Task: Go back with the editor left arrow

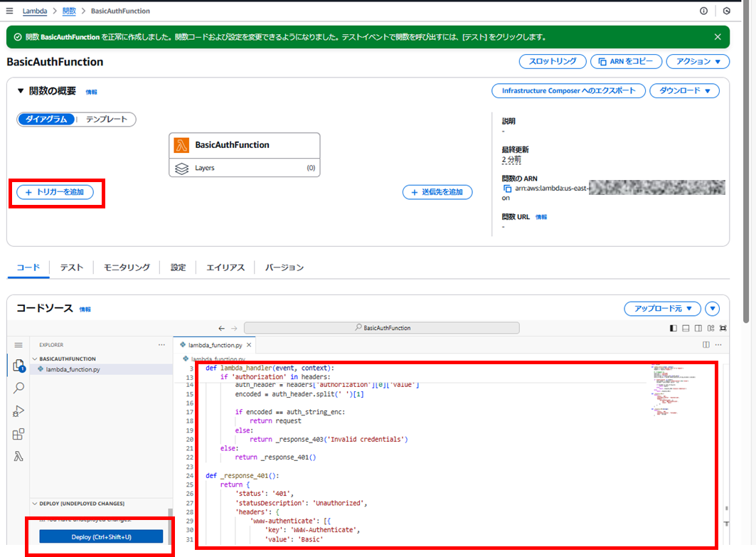Action: click(221, 328)
